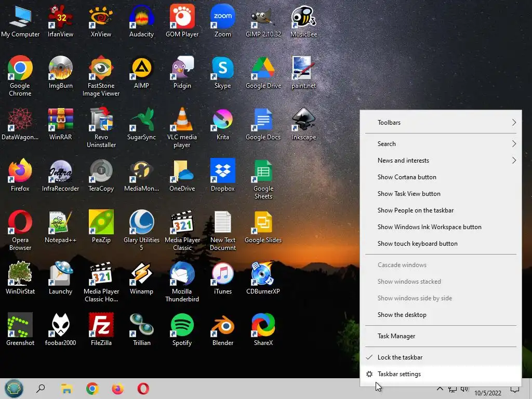Select the GOM Player shortcut

click(x=182, y=21)
